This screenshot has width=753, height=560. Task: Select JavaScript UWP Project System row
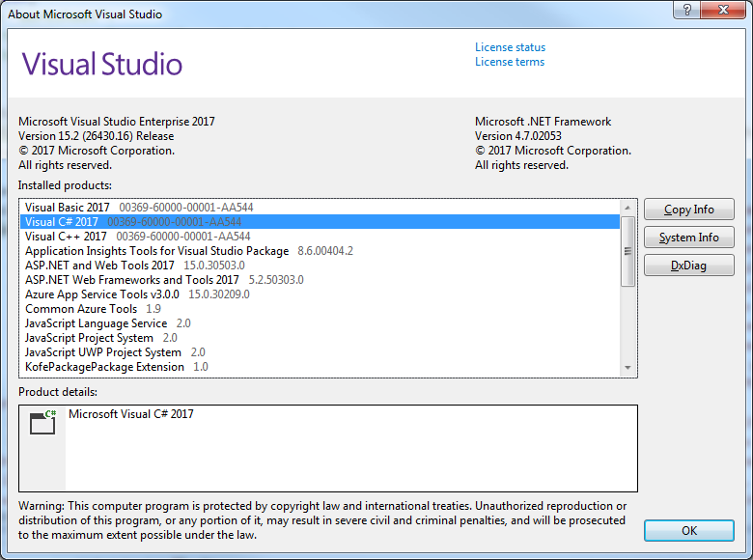pyautogui.click(x=320, y=352)
